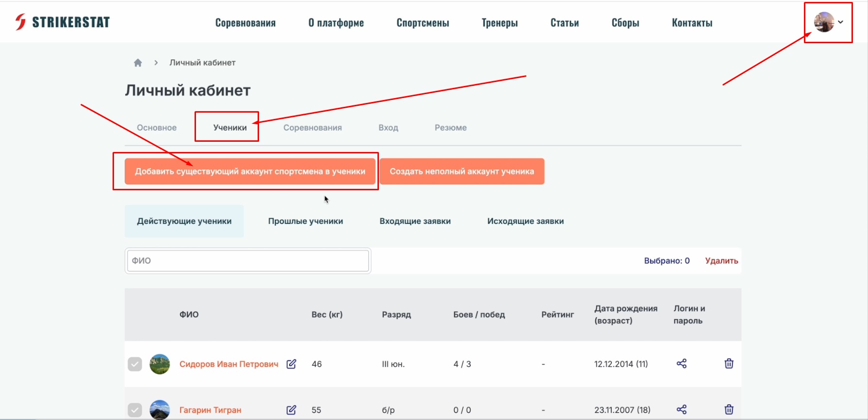Click the red Удалить link

pos(721,261)
